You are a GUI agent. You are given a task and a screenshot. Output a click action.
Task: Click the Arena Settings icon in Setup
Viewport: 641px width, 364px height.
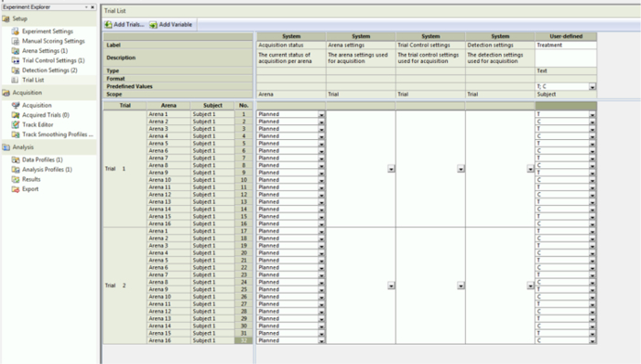(x=16, y=50)
